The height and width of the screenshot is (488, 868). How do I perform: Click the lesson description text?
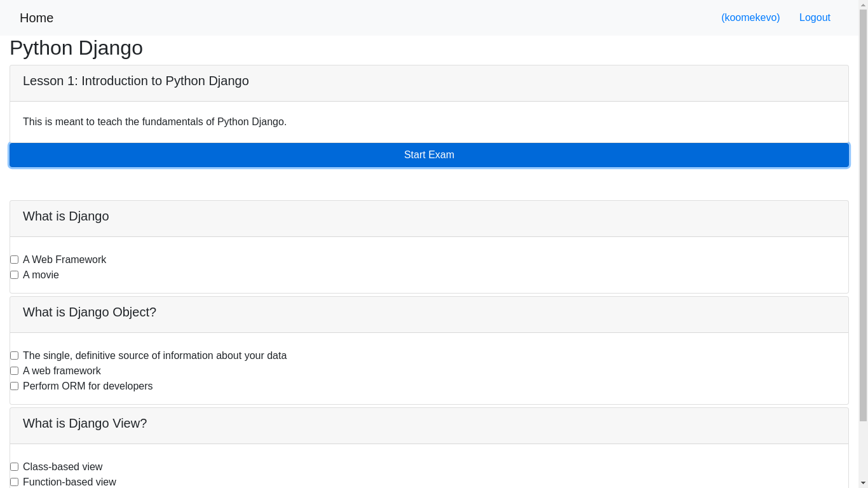click(x=154, y=121)
